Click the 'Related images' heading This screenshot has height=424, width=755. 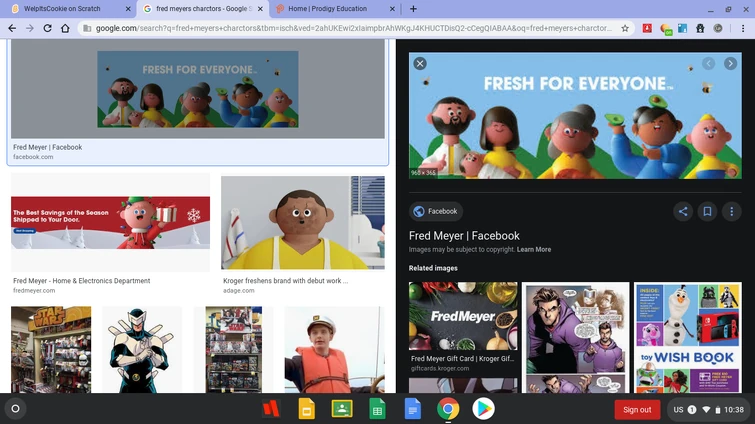coord(433,268)
